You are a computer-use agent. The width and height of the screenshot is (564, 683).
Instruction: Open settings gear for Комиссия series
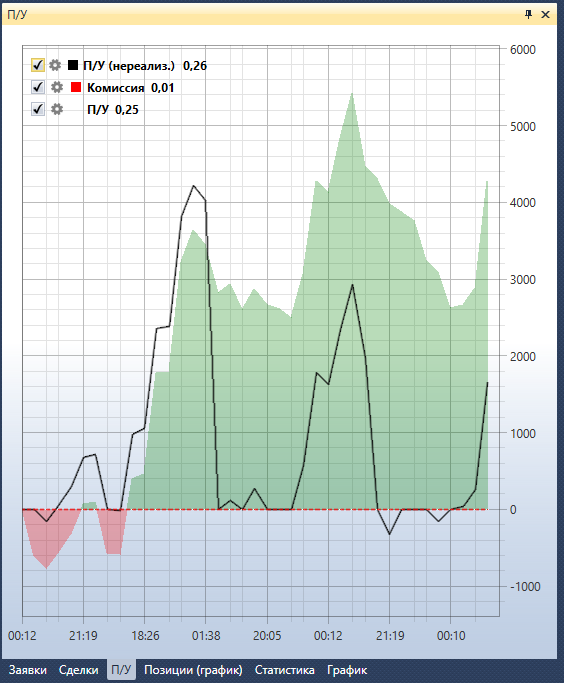pyautogui.click(x=57, y=87)
